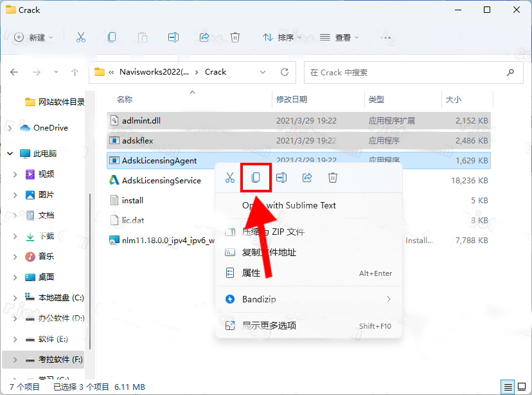Open the 查看 (View) dropdown
The height and width of the screenshot is (395, 532).
pyautogui.click(x=339, y=37)
